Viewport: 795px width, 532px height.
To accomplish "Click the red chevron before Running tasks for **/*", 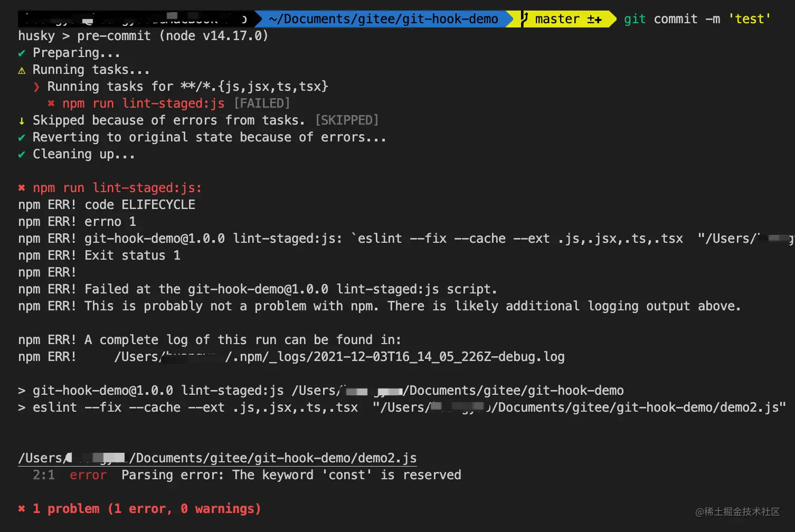I will pyautogui.click(x=36, y=87).
